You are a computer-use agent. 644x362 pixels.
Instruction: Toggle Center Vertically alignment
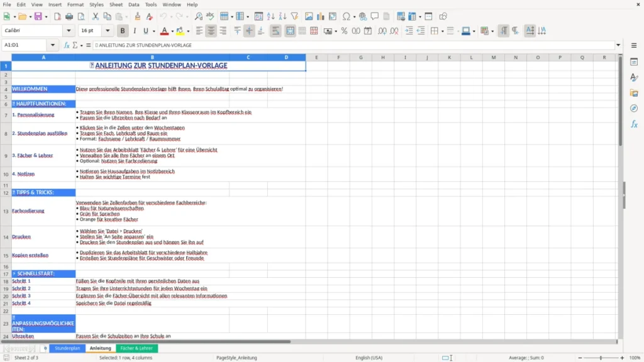click(x=249, y=31)
